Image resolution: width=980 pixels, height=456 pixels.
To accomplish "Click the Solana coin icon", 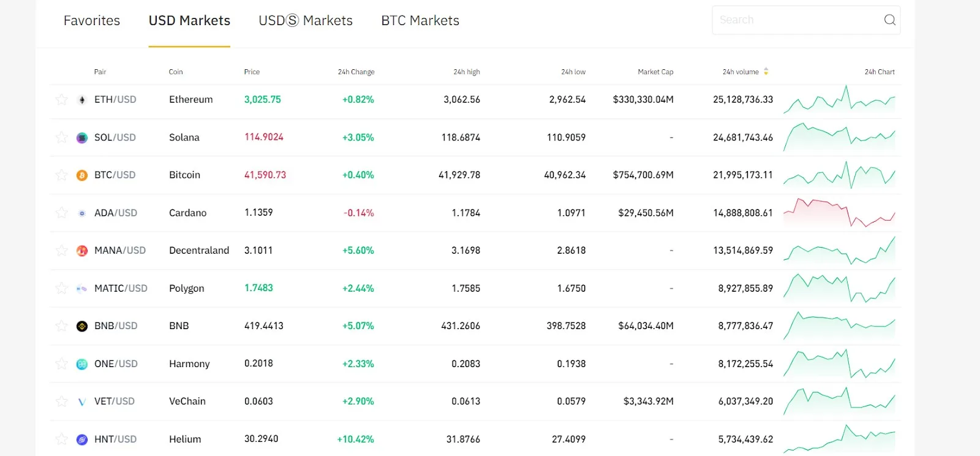I will tap(82, 138).
